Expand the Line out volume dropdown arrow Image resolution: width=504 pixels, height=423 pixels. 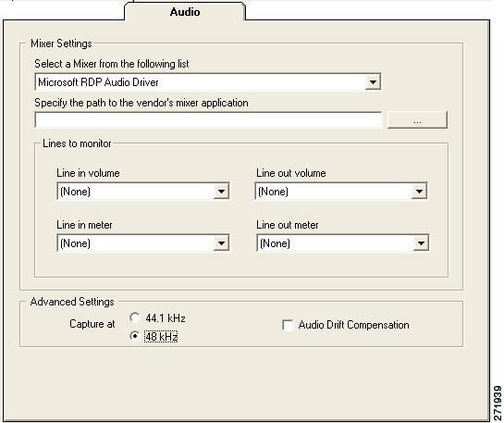click(x=419, y=192)
